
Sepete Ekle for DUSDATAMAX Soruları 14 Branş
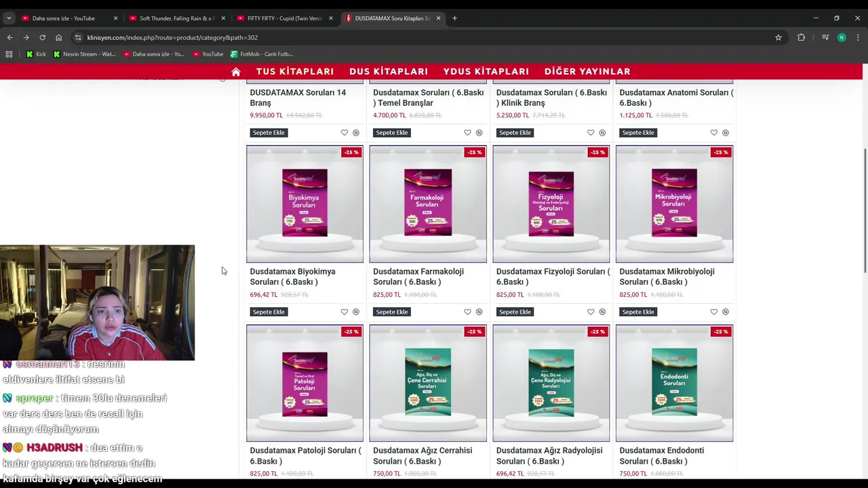(x=269, y=133)
